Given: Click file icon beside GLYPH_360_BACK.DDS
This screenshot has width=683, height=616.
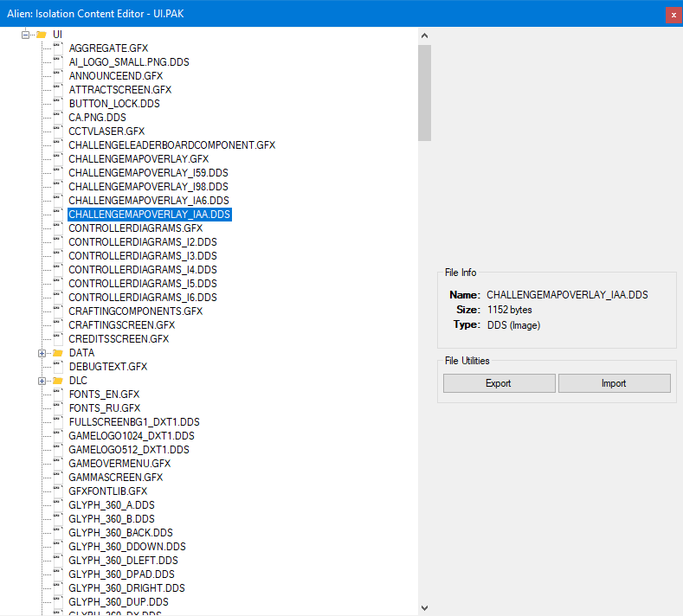Looking at the screenshot, I should (58, 533).
